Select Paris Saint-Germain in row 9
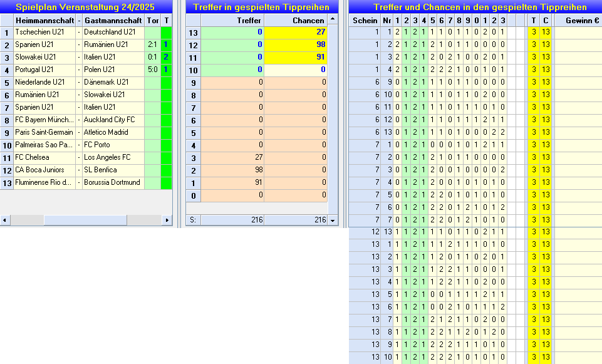The height and width of the screenshot is (364, 602). (44, 132)
